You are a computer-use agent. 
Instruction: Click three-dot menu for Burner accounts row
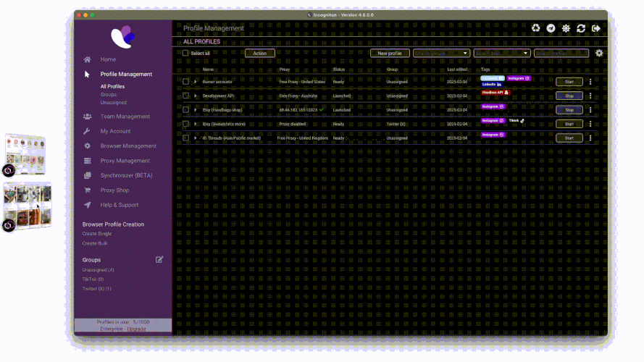(590, 82)
